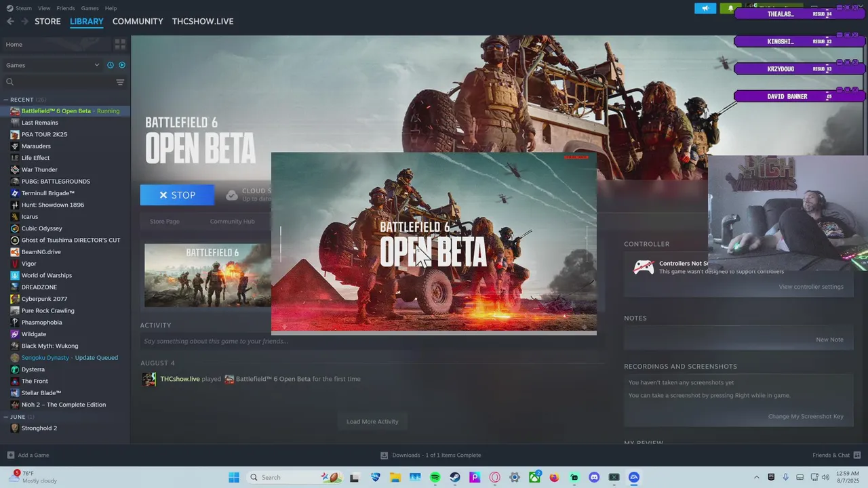The width and height of the screenshot is (868, 488).
Task: Open View controller settings
Action: 811,287
